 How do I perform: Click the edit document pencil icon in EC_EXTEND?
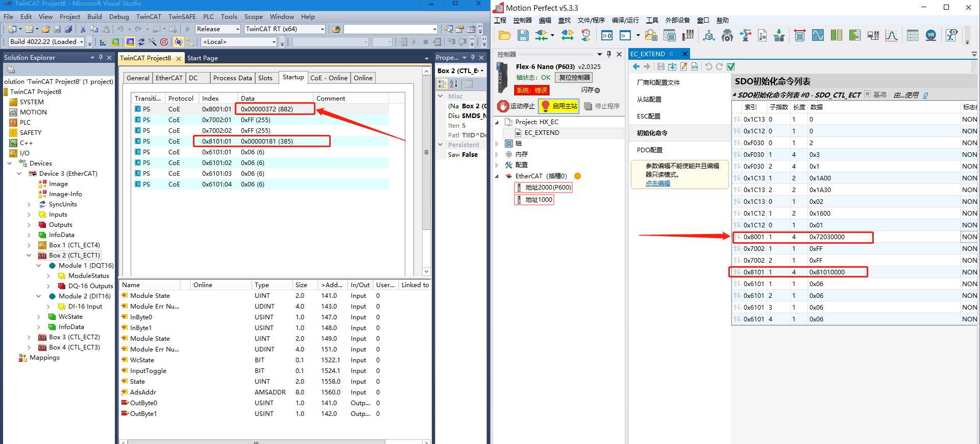683,66
